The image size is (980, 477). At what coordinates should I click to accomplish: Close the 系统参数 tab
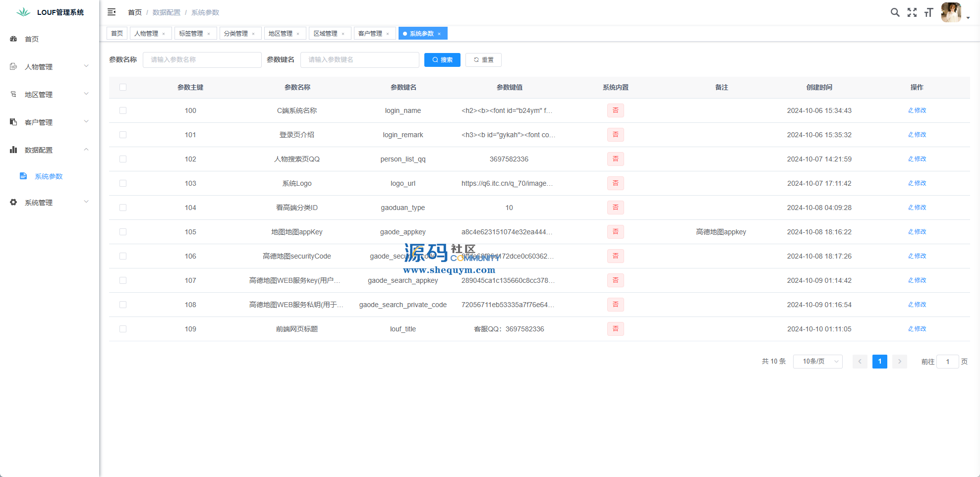tap(439, 34)
